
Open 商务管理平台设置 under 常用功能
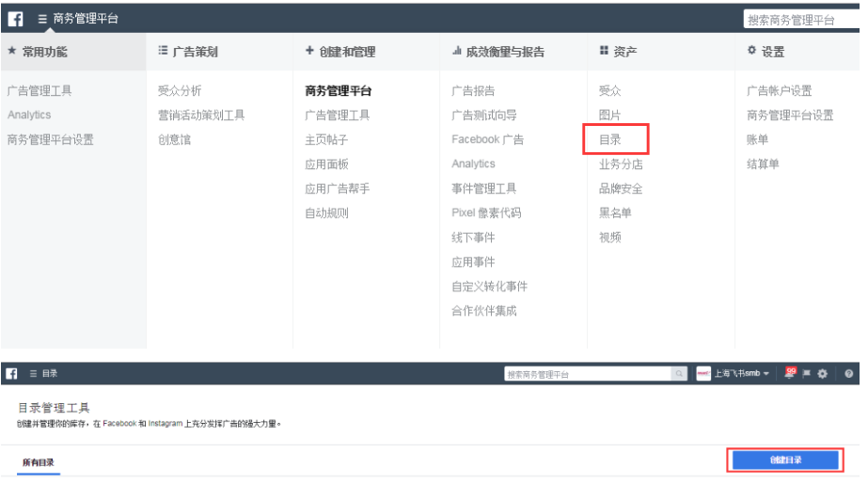[x=51, y=139]
